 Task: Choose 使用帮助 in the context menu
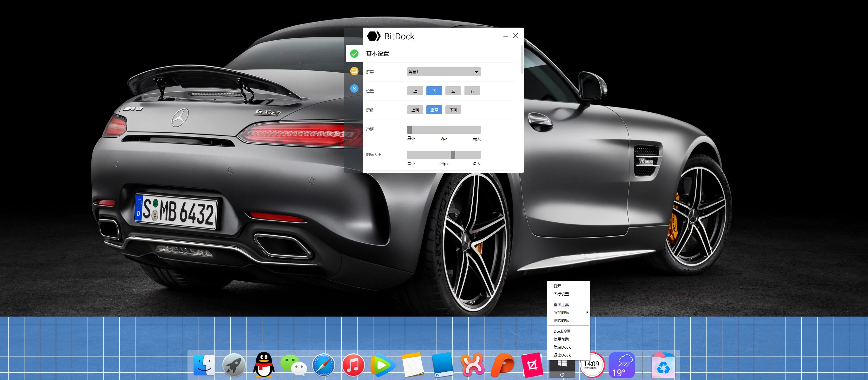point(568,339)
